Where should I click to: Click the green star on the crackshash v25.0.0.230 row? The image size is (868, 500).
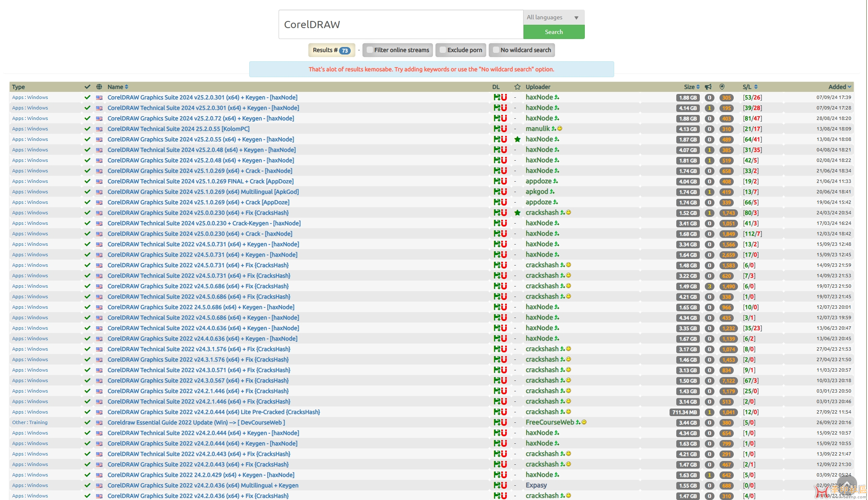(x=517, y=213)
